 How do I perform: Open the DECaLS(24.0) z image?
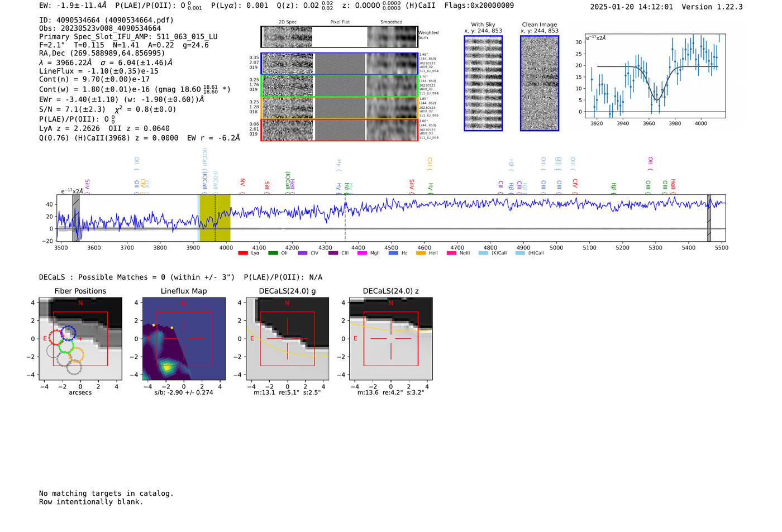[x=390, y=338]
